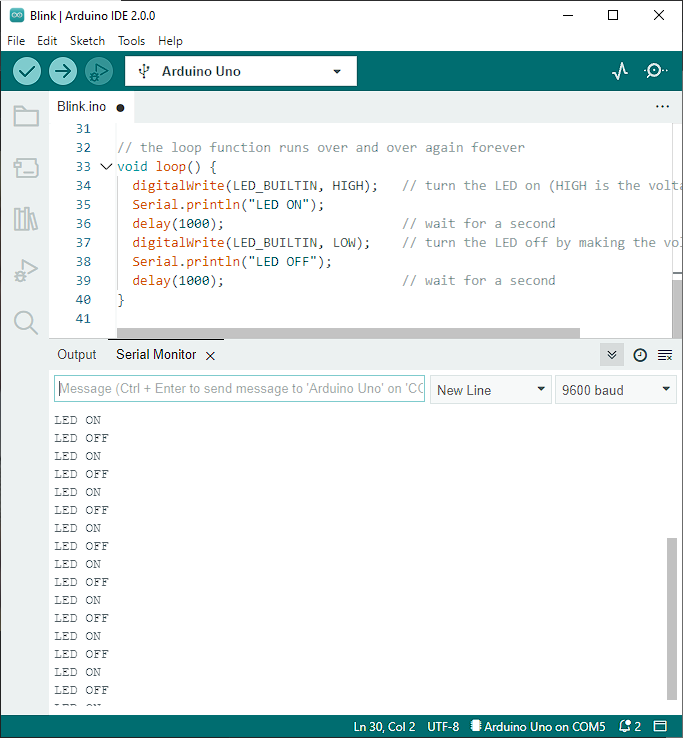Open the File menu

click(x=16, y=41)
